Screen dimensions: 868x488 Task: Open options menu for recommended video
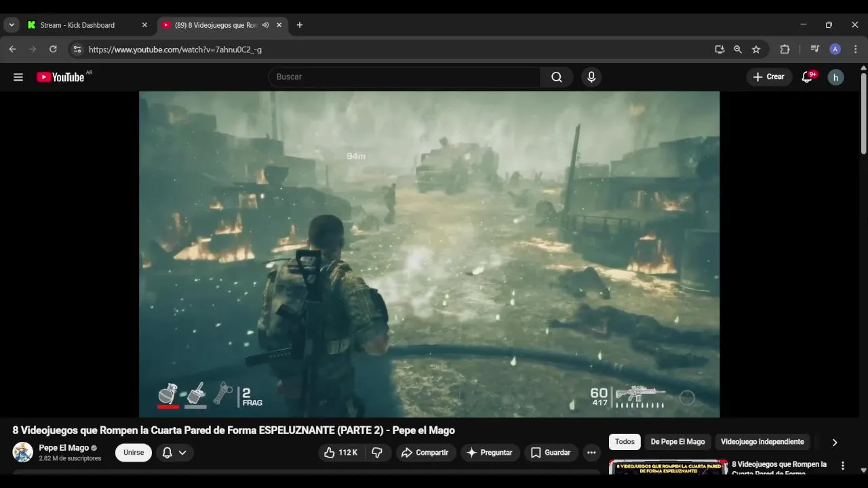pyautogui.click(x=843, y=466)
